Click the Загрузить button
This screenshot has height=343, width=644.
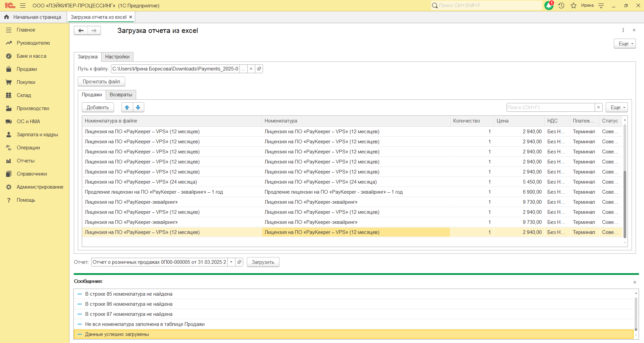[x=263, y=262]
